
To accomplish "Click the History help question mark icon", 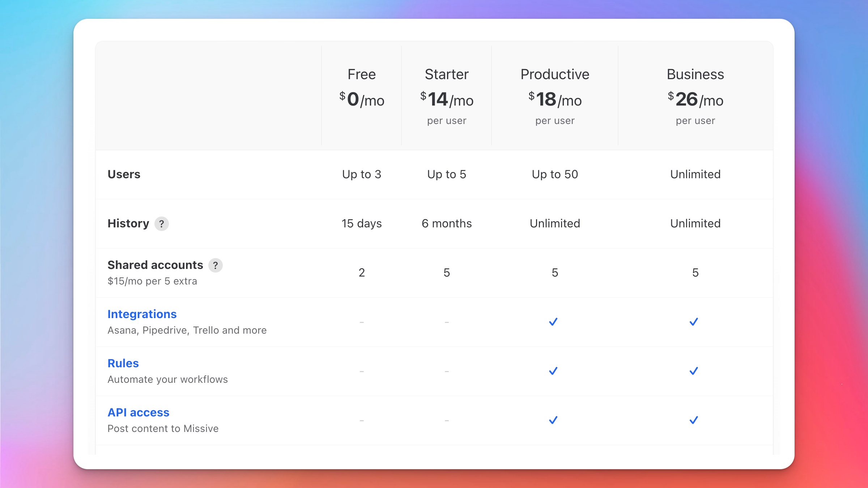I will (x=161, y=224).
